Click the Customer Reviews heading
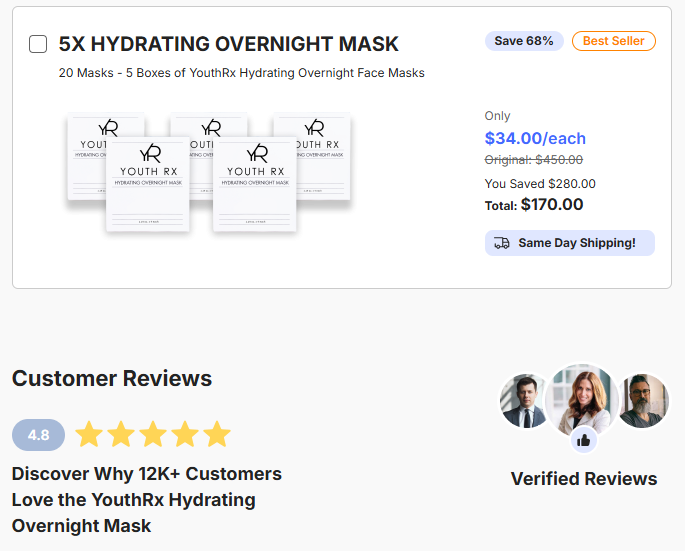Screen dimensions: 685x551 click(112, 378)
